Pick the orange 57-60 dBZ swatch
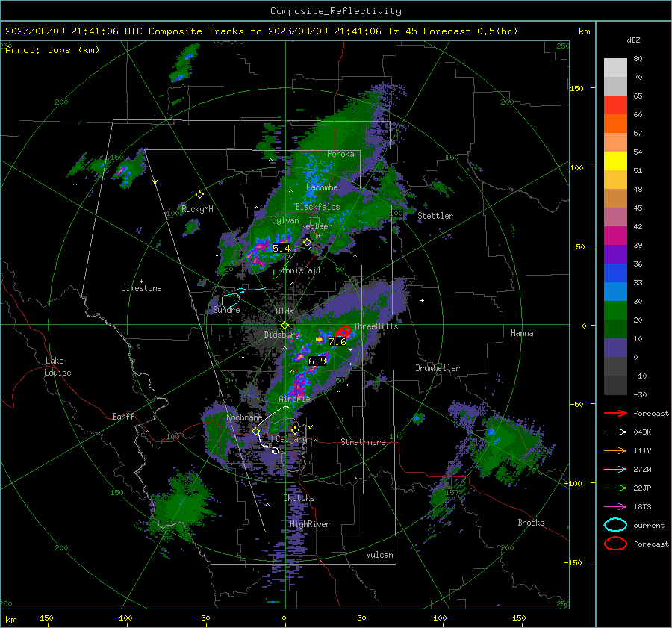 tap(615, 124)
